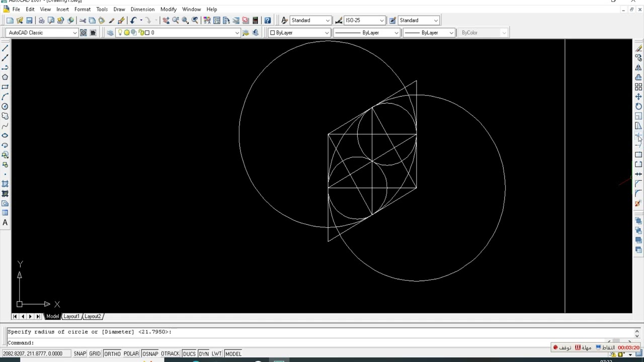Open the Hatch tool
Image resolution: width=644 pixels, height=362 pixels.
pyautogui.click(x=5, y=184)
